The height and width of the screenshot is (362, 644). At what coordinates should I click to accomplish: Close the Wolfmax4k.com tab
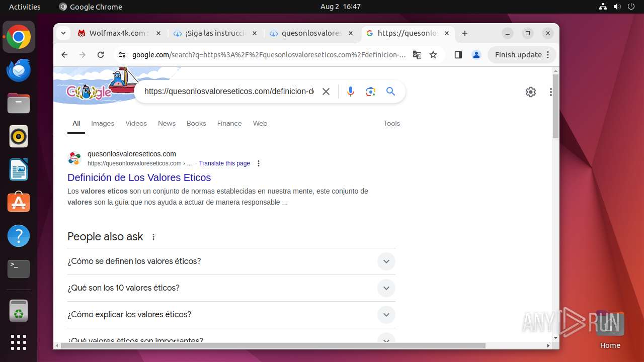158,33
